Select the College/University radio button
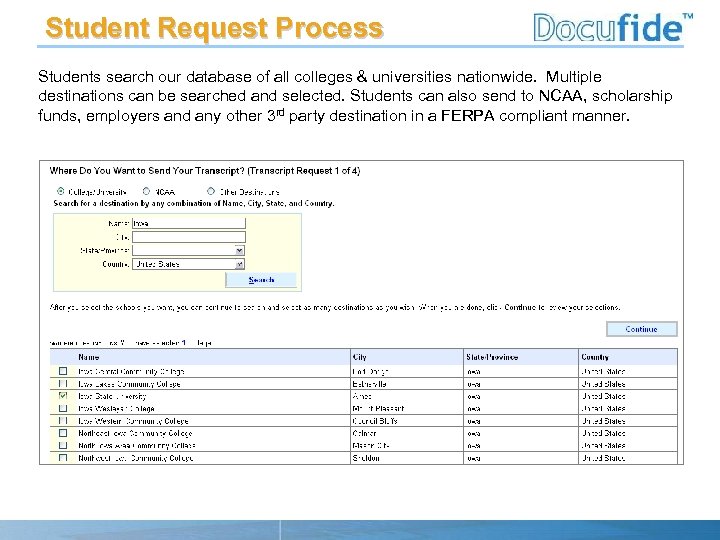This screenshot has width=720, height=540. pyautogui.click(x=61, y=191)
